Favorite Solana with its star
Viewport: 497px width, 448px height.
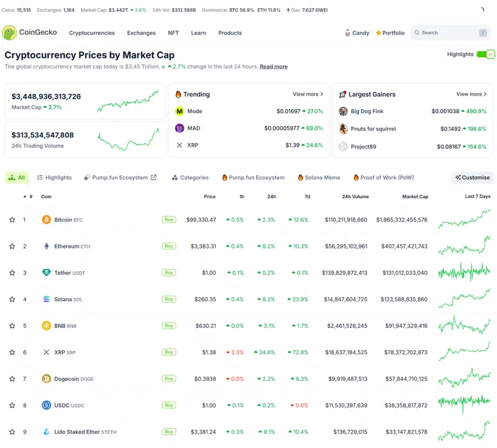click(12, 299)
